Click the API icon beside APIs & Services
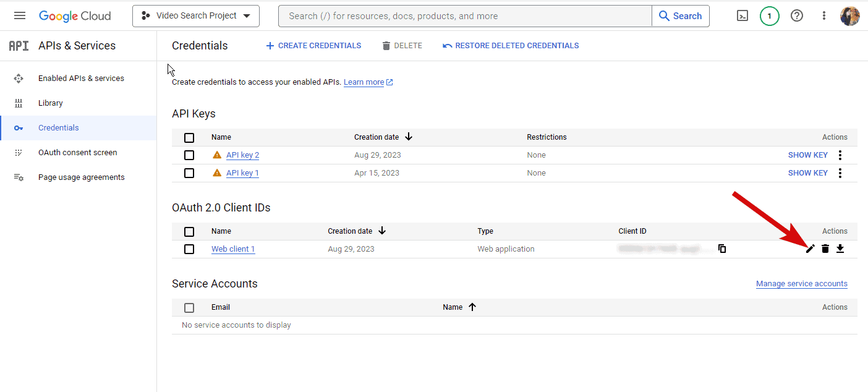Screen dimensions: 868x392 click(19, 46)
